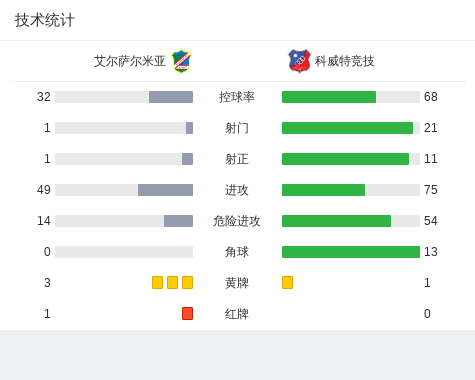Screen dimensions: 475x380
Task: Open the 艾尔萨尔米亚 team name link
Action: coord(130,61)
